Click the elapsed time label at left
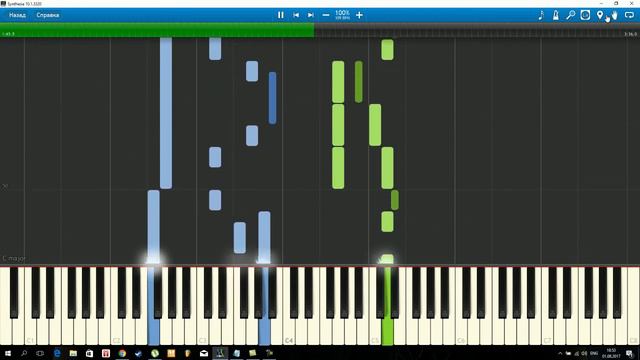This screenshot has height=360, width=640. click(8, 34)
